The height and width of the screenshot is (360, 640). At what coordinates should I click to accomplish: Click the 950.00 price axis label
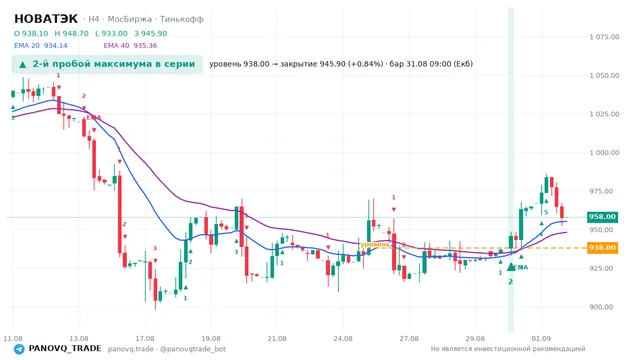601,230
